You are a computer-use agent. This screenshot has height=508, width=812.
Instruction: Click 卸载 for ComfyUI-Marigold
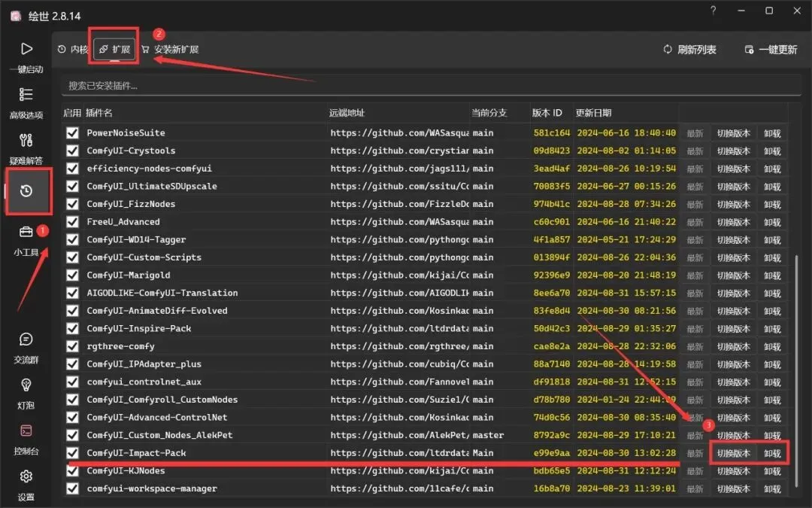coord(772,275)
